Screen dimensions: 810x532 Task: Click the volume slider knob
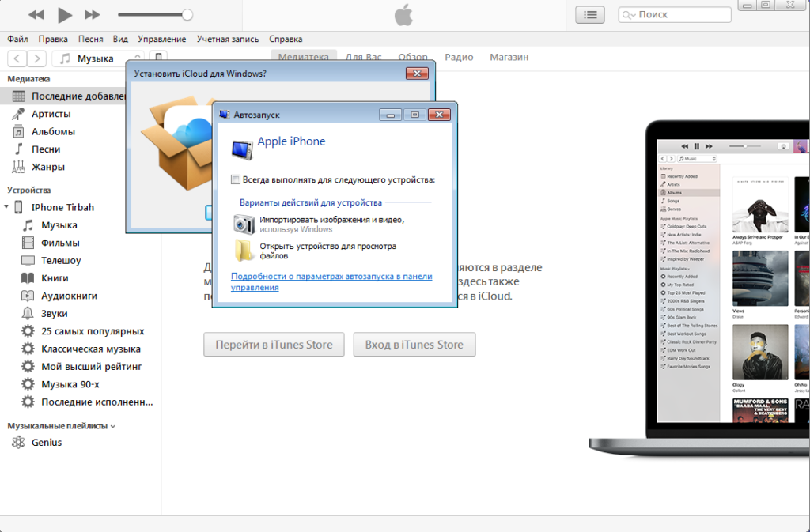point(187,14)
